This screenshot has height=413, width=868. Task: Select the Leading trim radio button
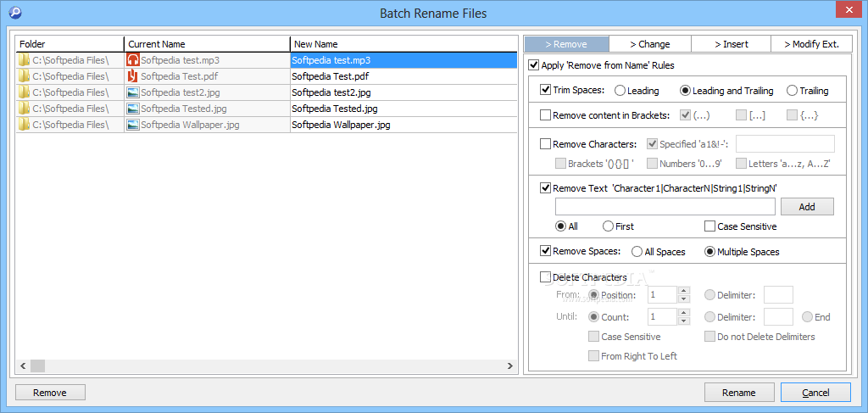pos(620,90)
